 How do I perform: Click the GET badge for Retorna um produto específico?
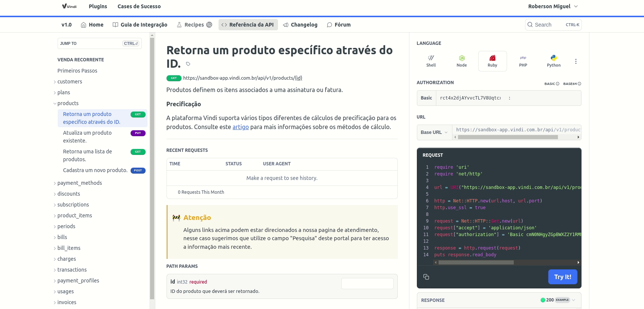138,114
